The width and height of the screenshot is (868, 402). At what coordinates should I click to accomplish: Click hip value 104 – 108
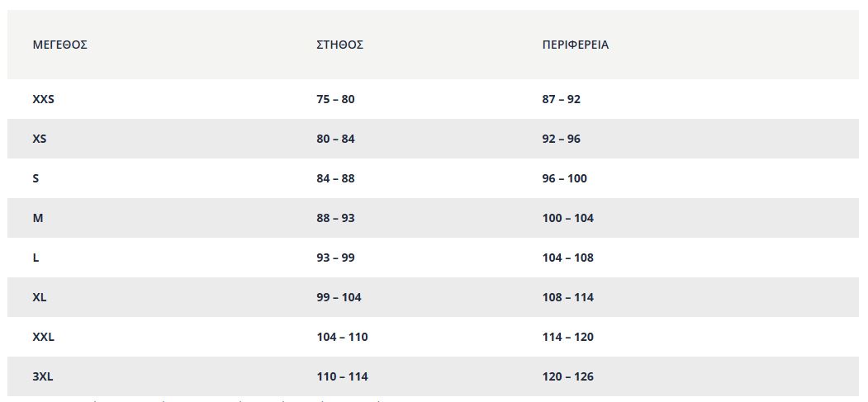(568, 258)
